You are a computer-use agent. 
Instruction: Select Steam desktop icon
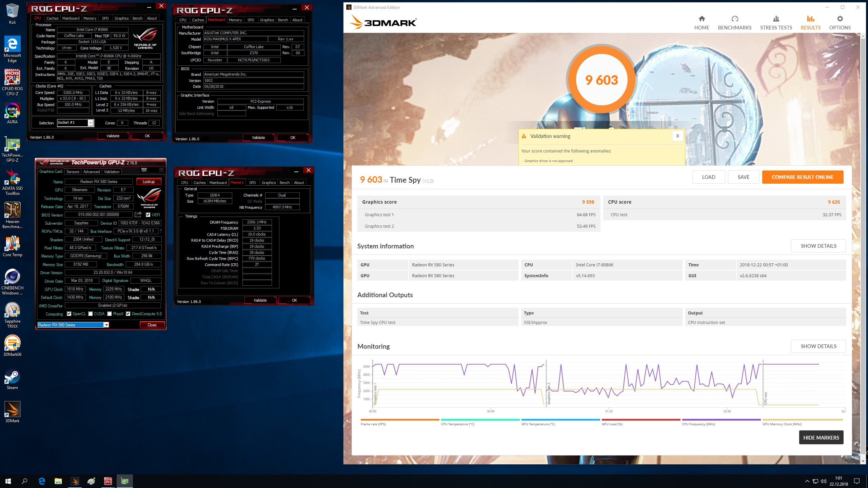point(12,379)
